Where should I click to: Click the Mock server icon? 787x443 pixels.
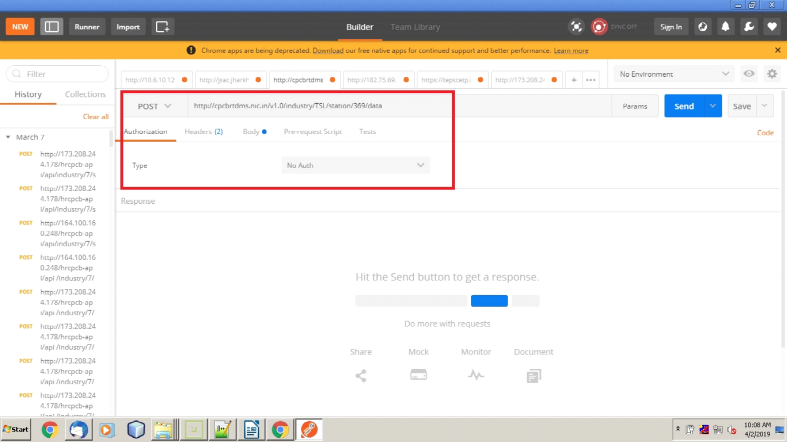click(x=418, y=375)
